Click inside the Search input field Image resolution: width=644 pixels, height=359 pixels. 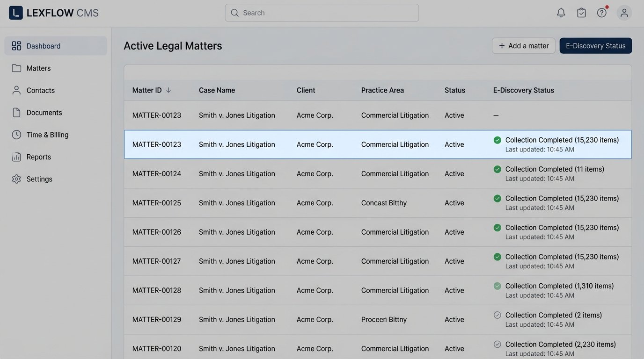[322, 13]
